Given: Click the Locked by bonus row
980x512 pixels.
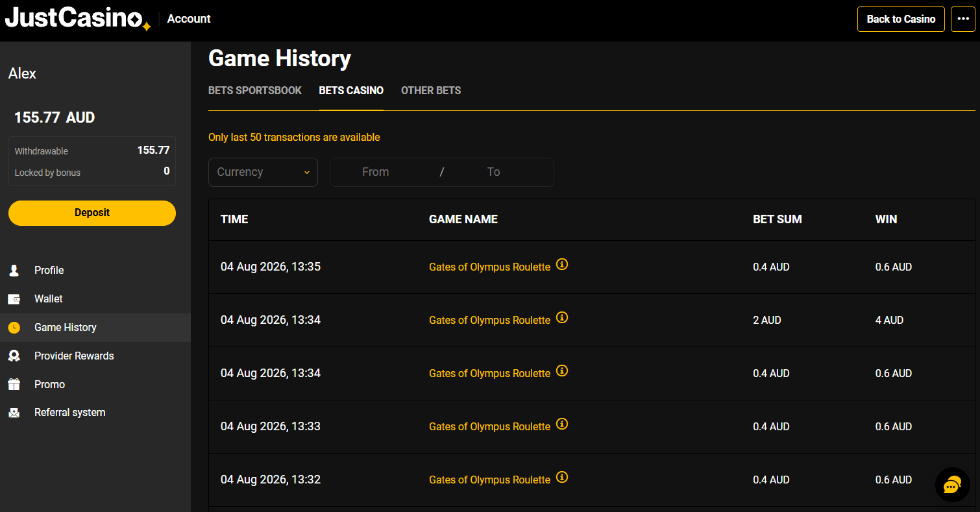Looking at the screenshot, I should click(x=92, y=172).
